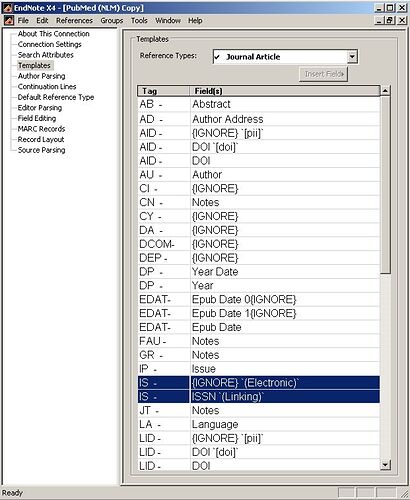410x500 pixels.
Task: Open the Groups menu
Action: tap(112, 21)
